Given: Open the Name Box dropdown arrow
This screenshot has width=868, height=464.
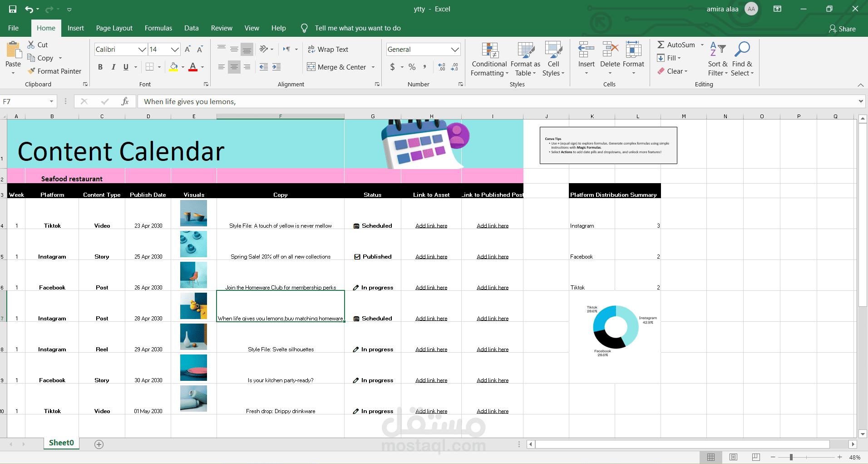Looking at the screenshot, I should [x=51, y=101].
